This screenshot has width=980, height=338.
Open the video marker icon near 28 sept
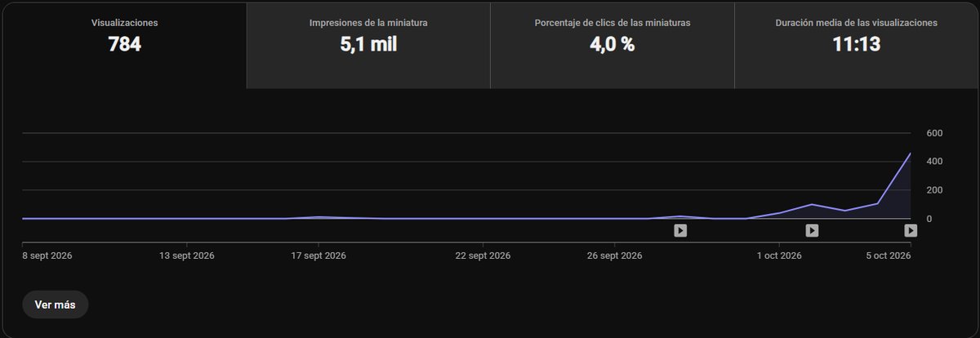point(680,231)
